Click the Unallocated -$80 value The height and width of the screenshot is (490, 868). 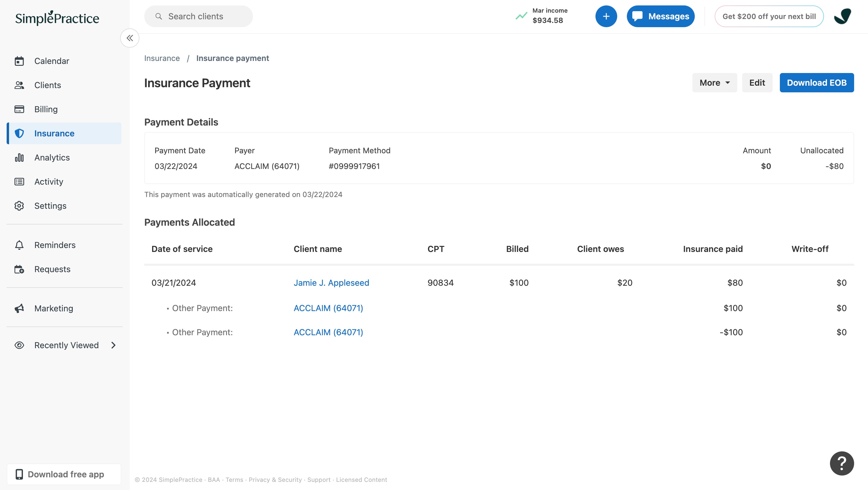[x=834, y=166]
